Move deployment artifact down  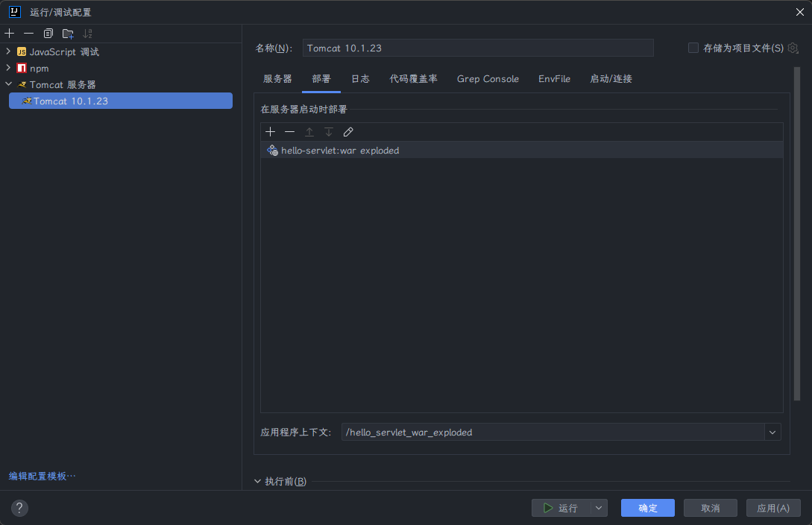point(329,132)
